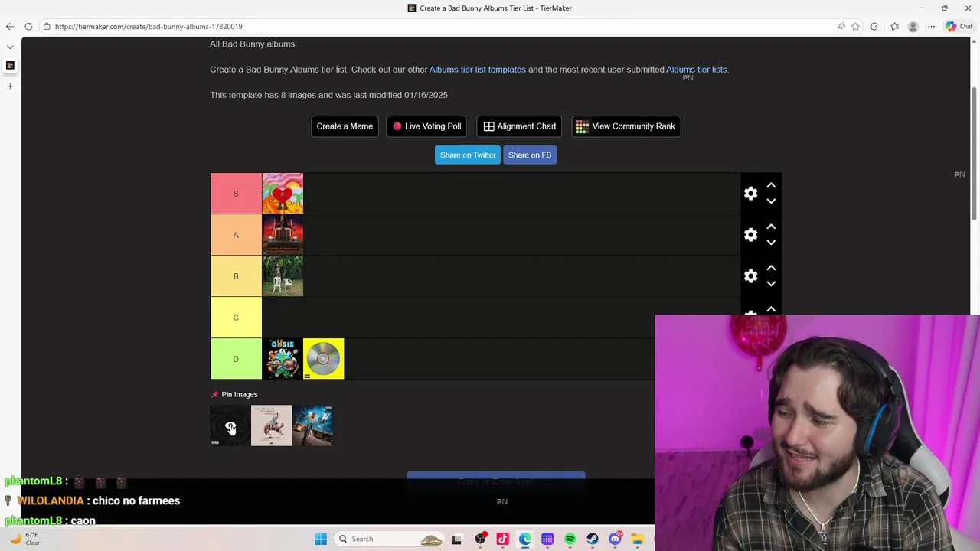Open purple grid app on taskbar
This screenshot has width=980, height=551.
click(547, 539)
